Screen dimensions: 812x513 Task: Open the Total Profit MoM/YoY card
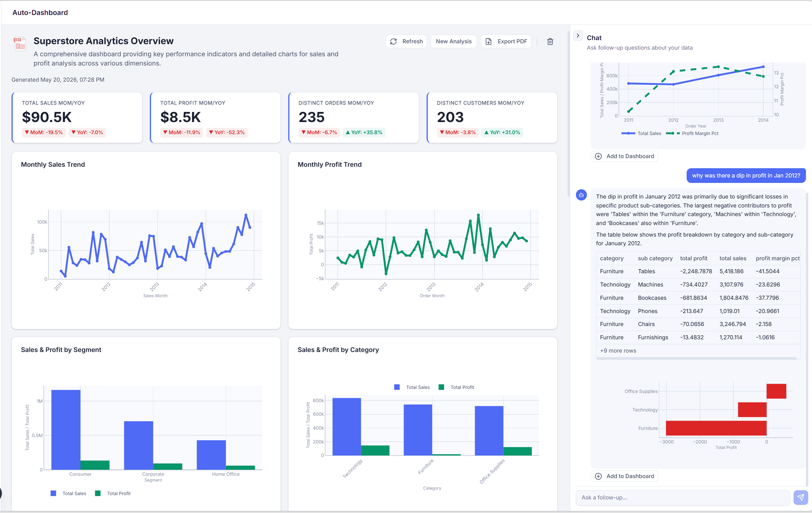[216, 117]
